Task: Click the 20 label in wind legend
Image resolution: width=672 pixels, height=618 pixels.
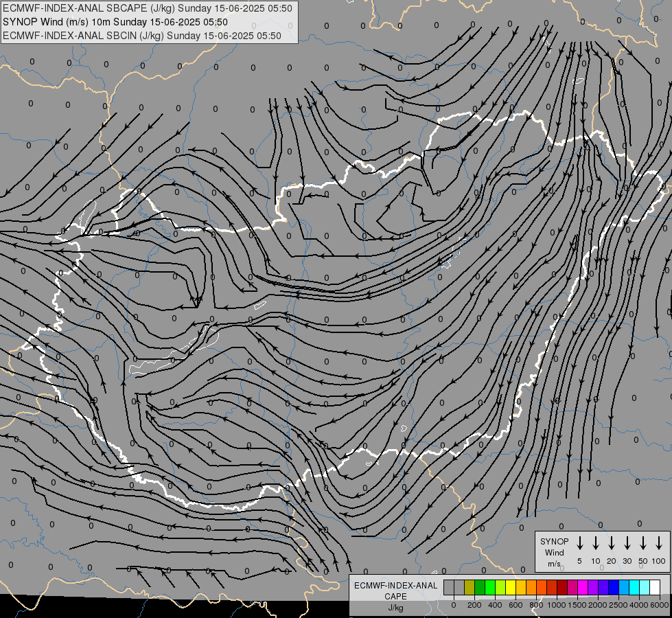Action: [x=611, y=561]
